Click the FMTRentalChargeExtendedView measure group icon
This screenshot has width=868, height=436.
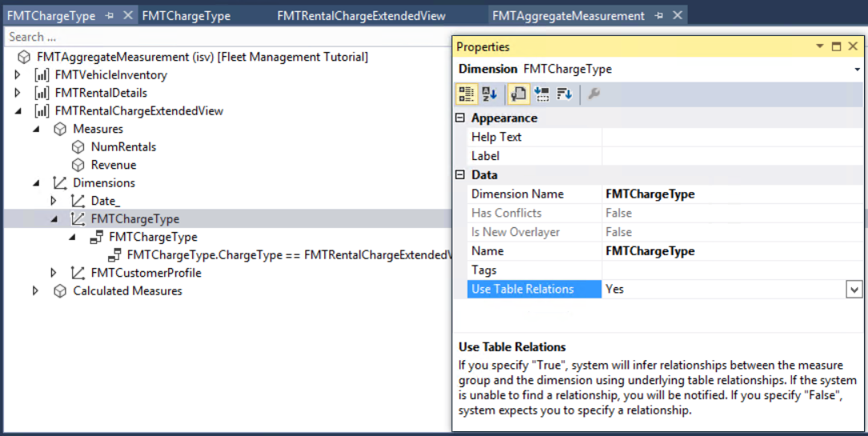pyautogui.click(x=42, y=110)
